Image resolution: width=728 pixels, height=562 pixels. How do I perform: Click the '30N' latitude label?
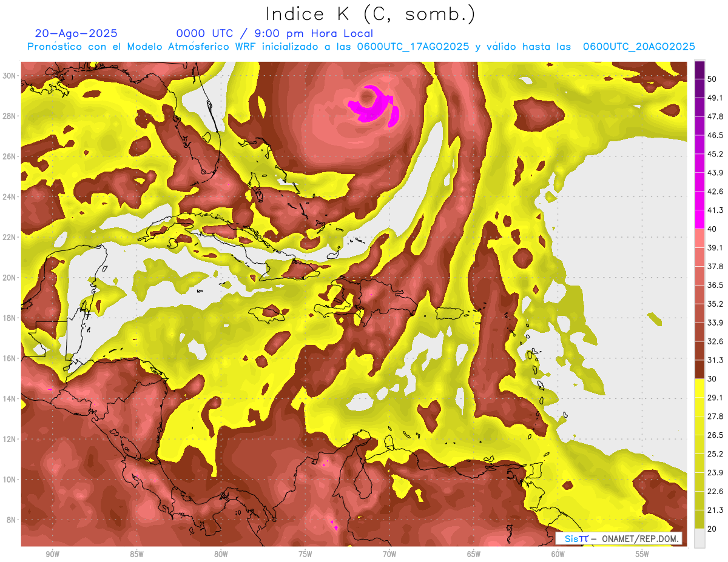coord(10,76)
